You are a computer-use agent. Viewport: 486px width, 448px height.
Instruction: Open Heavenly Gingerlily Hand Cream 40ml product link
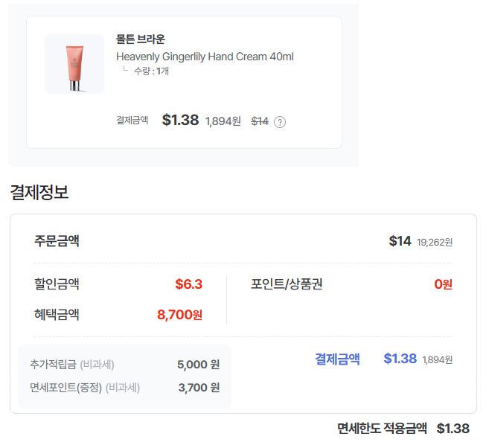[x=205, y=57]
